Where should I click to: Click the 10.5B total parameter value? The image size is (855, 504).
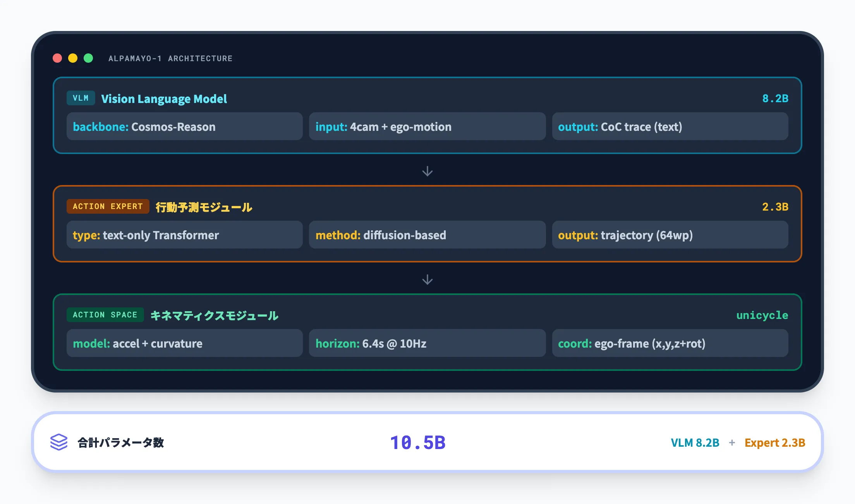tap(418, 442)
